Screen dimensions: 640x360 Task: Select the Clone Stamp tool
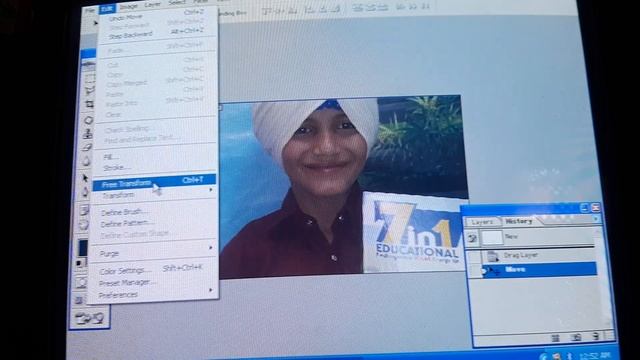88,134
